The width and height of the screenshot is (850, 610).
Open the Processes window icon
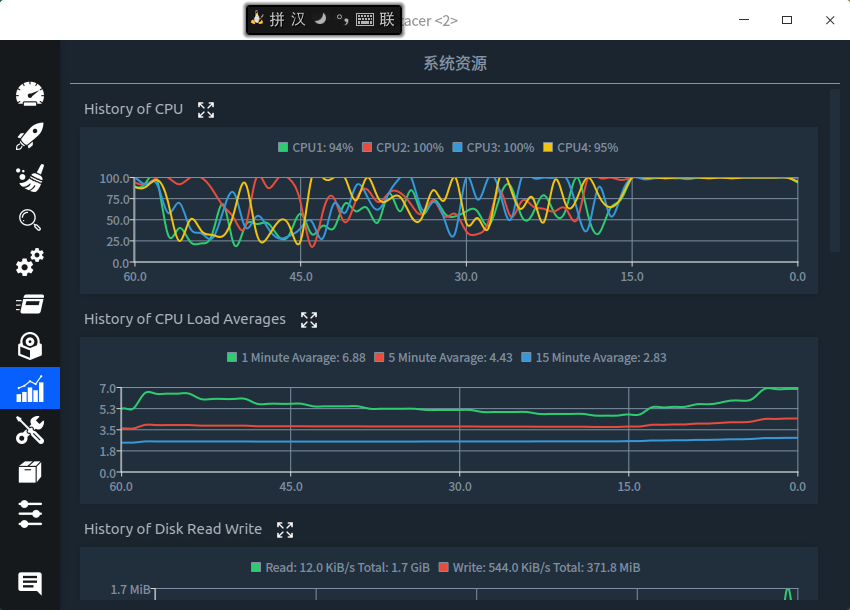point(30,304)
